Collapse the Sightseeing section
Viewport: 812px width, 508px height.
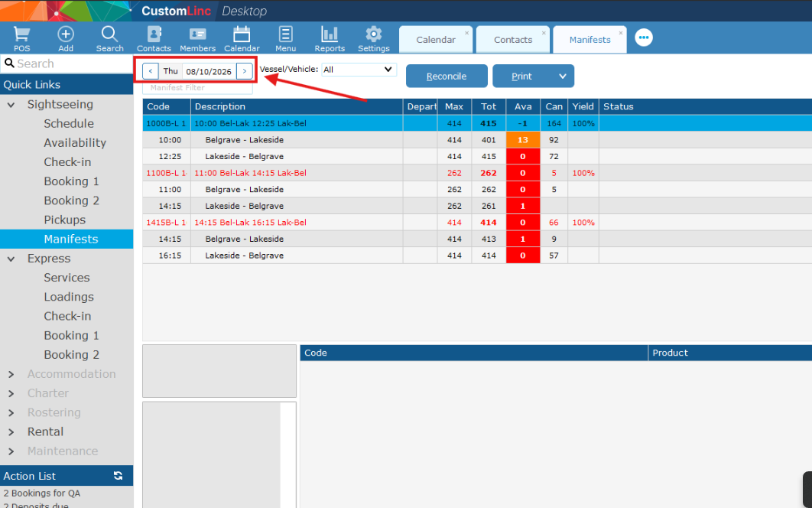[x=11, y=105]
